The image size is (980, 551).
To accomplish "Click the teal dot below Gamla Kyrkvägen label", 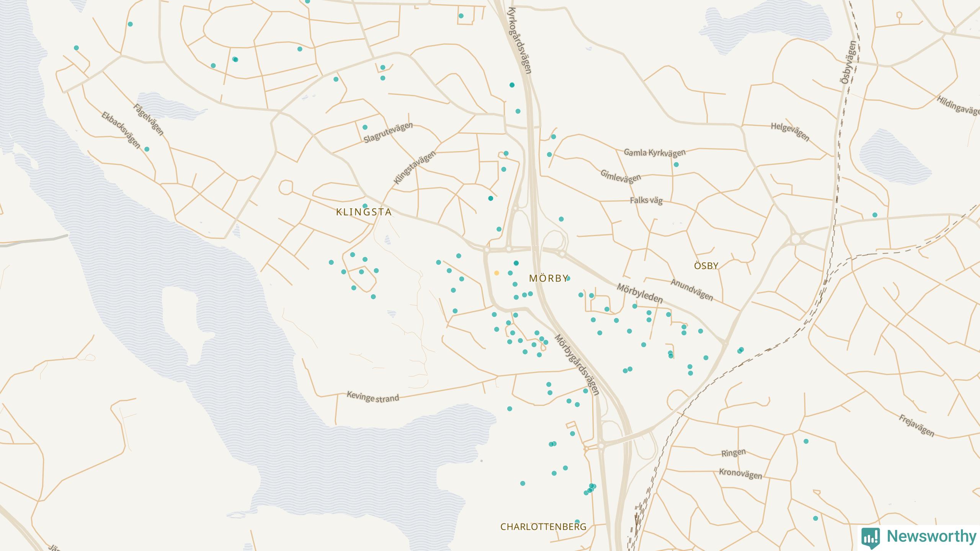I will pyautogui.click(x=676, y=165).
